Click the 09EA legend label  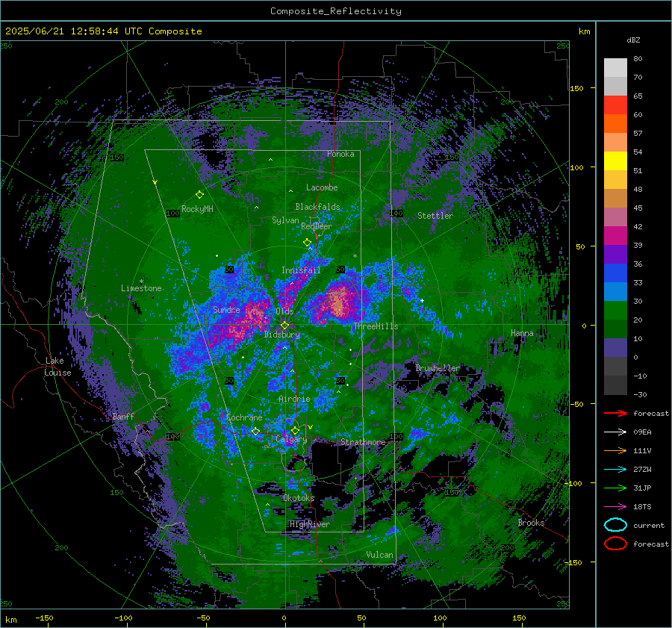(642, 432)
